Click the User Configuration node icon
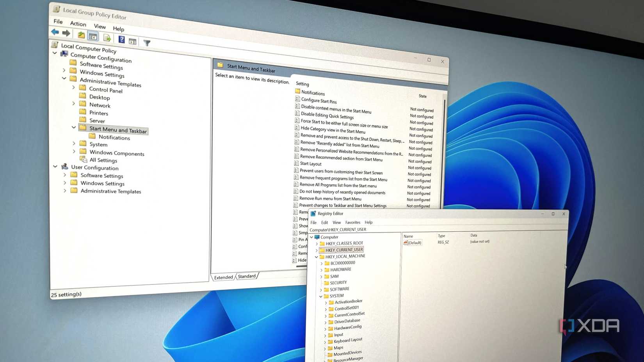Viewport: 644px width, 362px height. click(65, 167)
